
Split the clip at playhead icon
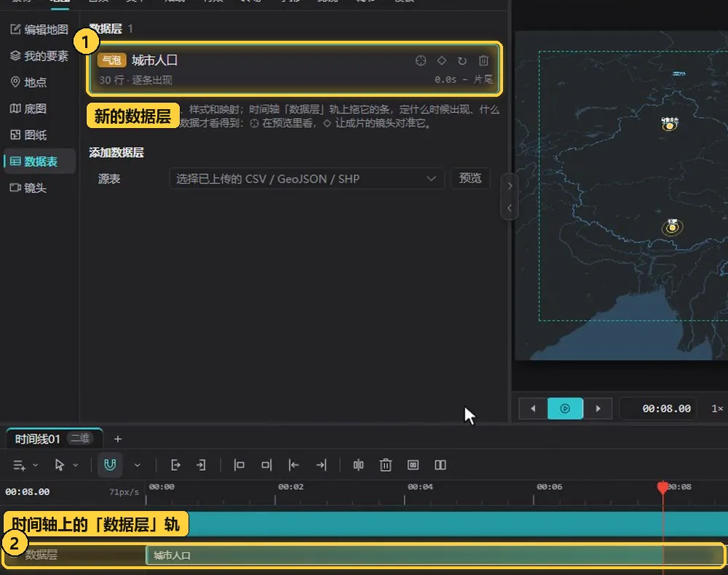[358, 465]
